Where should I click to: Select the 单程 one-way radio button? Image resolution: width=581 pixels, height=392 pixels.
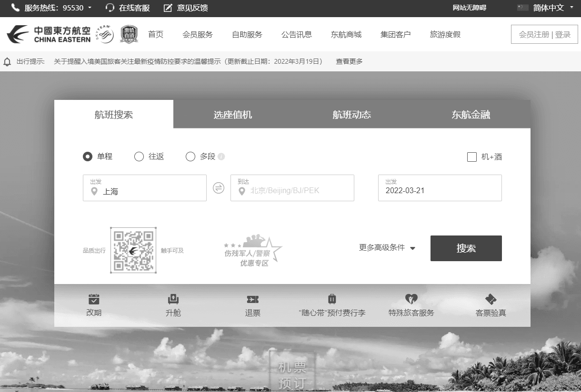pyautogui.click(x=88, y=157)
